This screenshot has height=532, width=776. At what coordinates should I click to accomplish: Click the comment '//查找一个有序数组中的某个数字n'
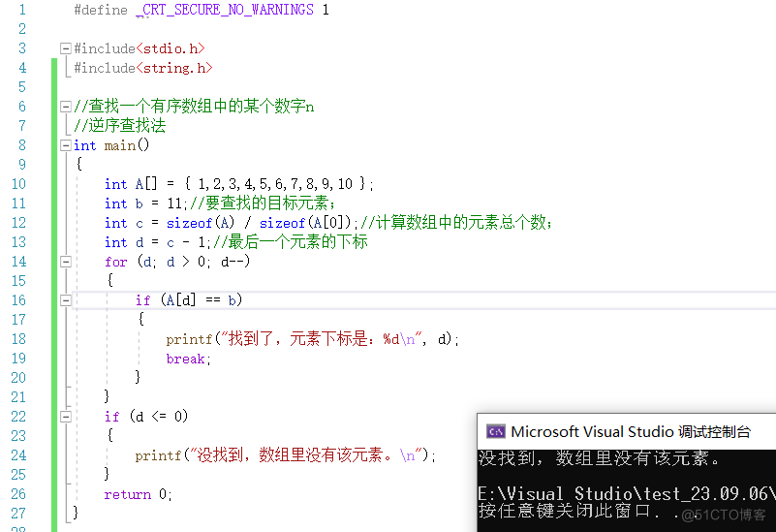click(x=194, y=107)
